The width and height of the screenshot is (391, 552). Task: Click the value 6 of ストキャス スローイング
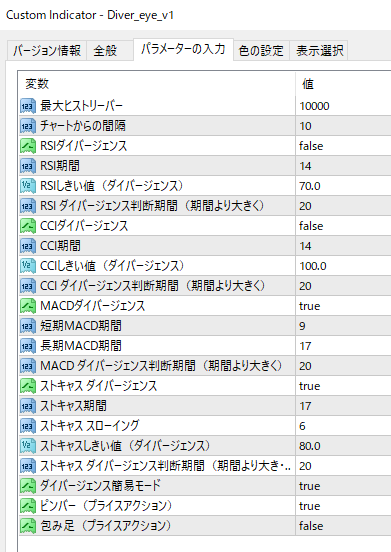click(x=302, y=426)
